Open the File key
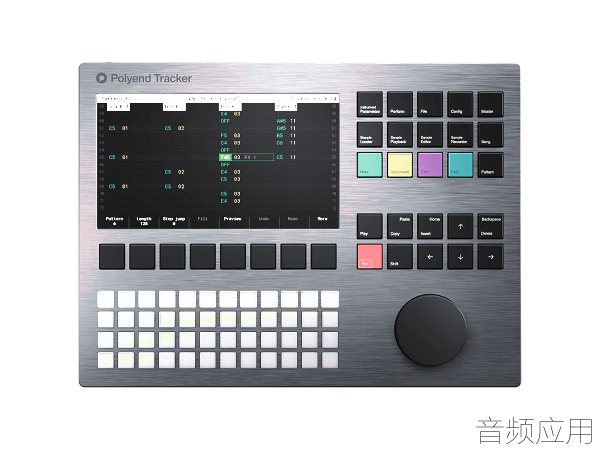 430,104
